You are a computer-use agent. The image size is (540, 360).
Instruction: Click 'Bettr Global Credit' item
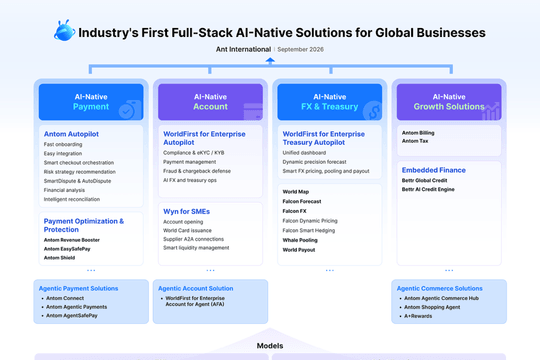pyautogui.click(x=424, y=181)
